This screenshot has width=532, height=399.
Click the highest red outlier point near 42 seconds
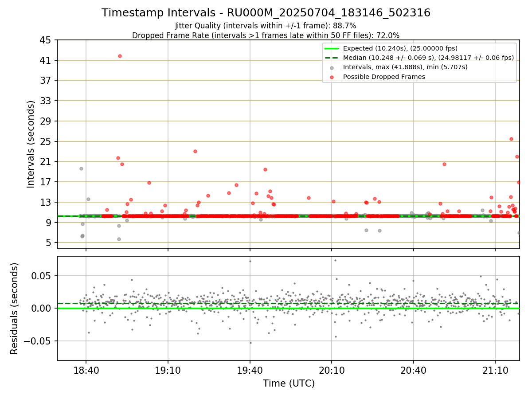(120, 56)
